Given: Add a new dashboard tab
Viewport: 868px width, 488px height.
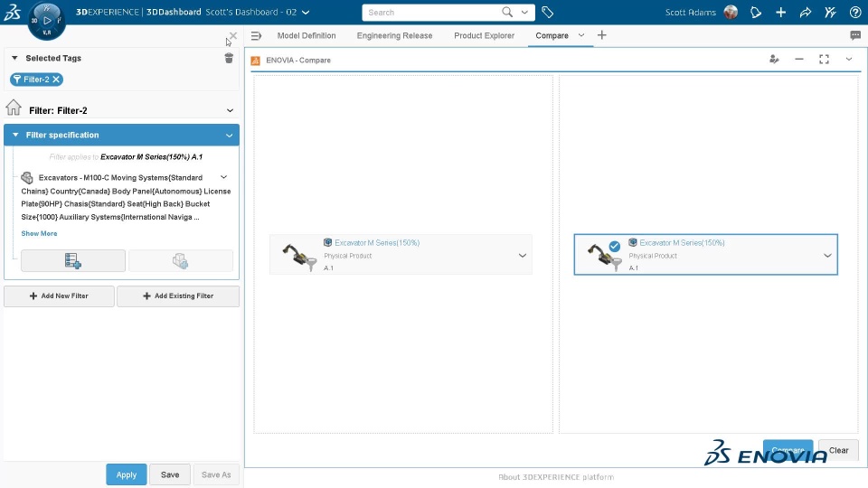Looking at the screenshot, I should 602,35.
